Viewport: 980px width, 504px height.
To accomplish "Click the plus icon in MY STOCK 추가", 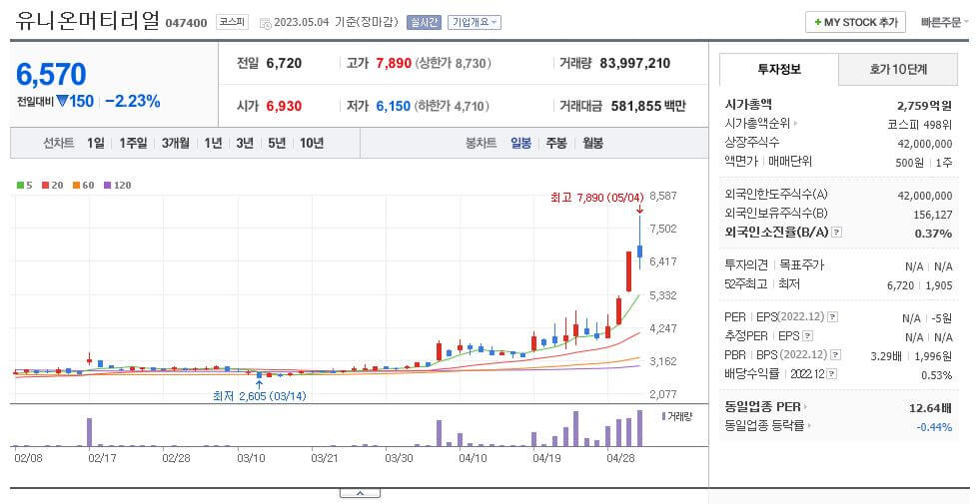I will coord(817,23).
